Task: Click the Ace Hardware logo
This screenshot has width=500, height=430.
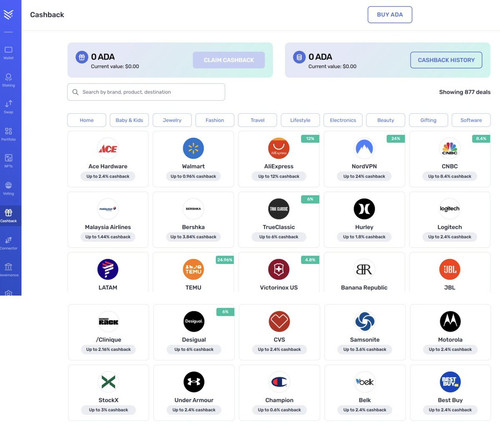Action: (108, 149)
